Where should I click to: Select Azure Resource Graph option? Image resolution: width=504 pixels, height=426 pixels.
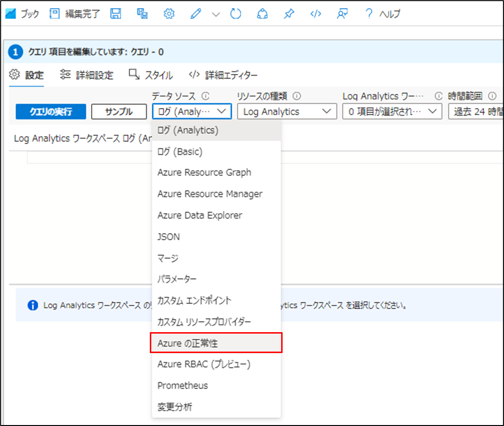click(x=216, y=172)
